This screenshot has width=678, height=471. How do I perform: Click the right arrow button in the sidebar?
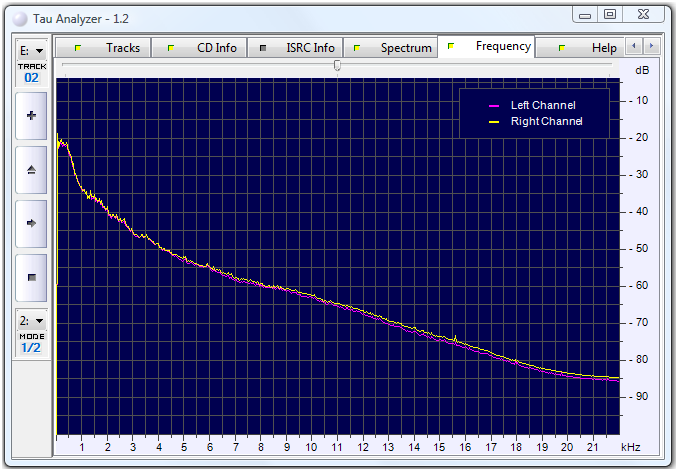coord(31,224)
